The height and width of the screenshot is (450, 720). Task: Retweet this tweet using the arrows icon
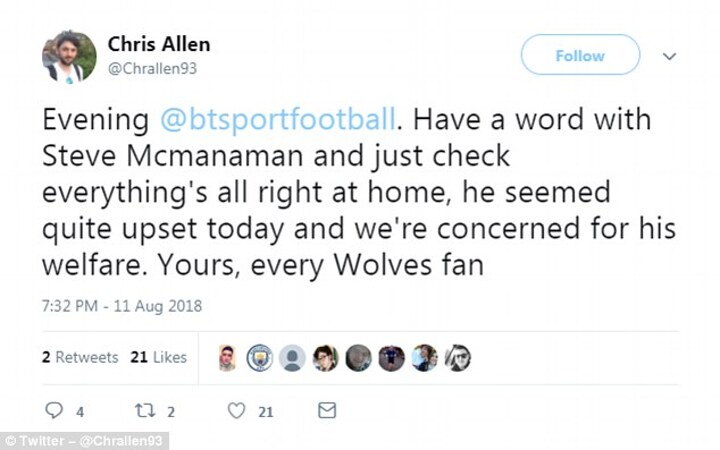[x=142, y=410]
